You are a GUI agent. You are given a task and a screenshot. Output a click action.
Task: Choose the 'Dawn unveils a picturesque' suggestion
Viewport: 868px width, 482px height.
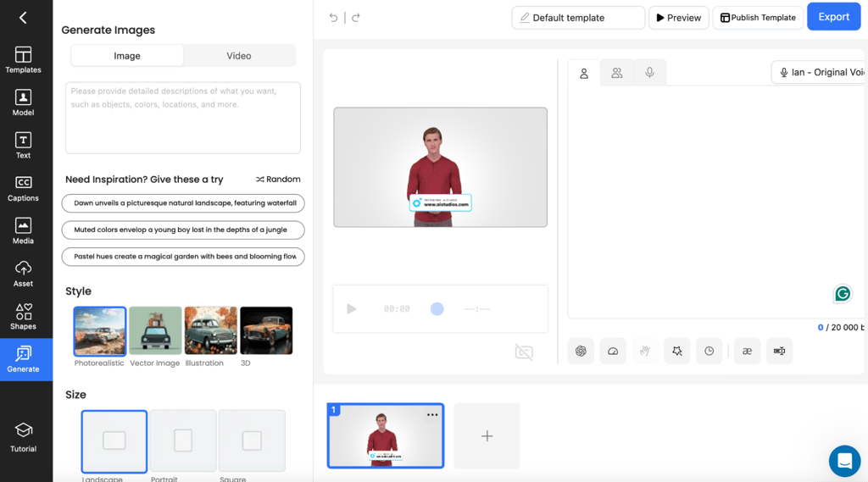[x=183, y=203]
